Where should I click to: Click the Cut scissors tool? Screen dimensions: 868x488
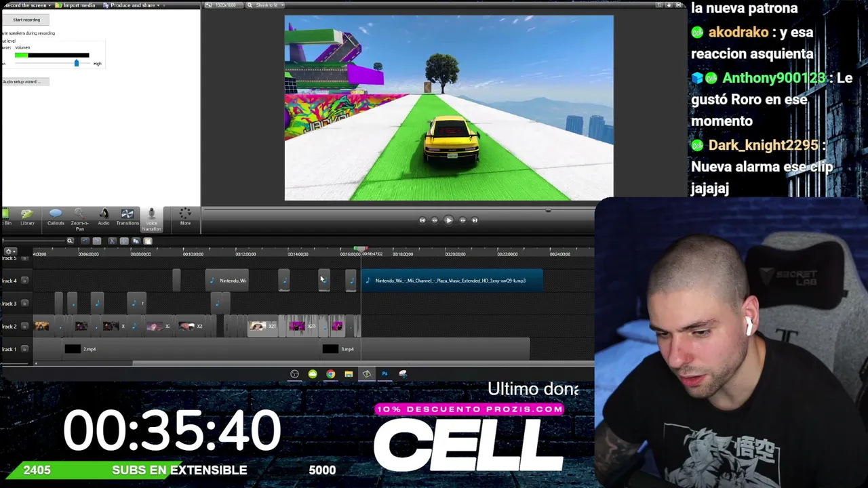[x=113, y=241]
